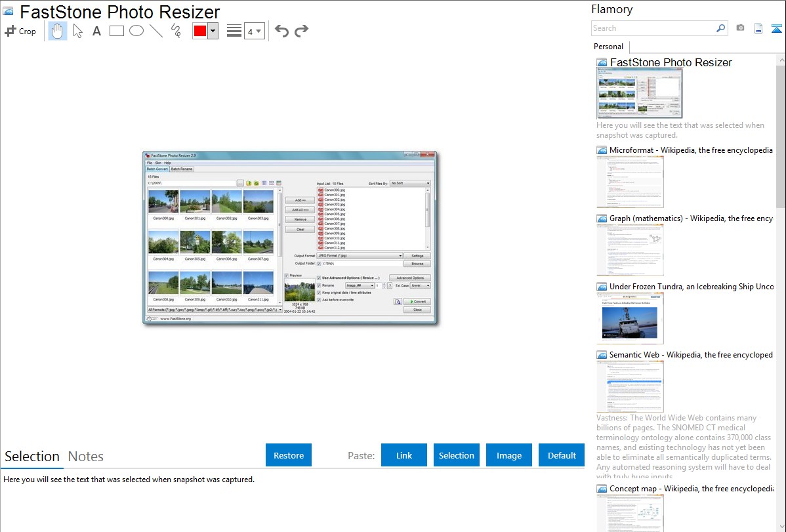Select the freehand scribble tool
The height and width of the screenshot is (532, 786).
pyautogui.click(x=176, y=31)
